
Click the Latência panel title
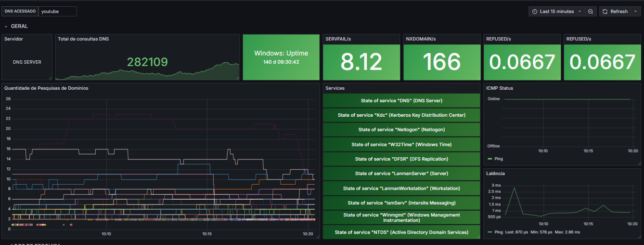coord(495,173)
